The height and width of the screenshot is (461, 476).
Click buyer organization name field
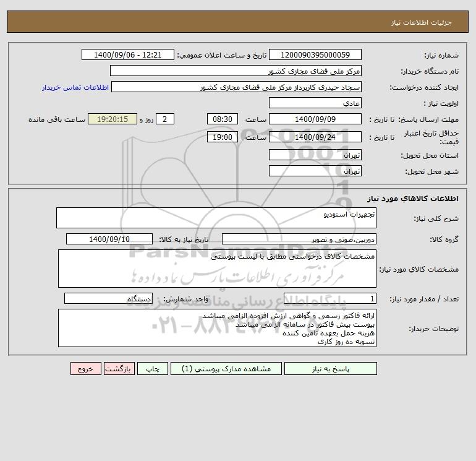pyautogui.click(x=236, y=71)
